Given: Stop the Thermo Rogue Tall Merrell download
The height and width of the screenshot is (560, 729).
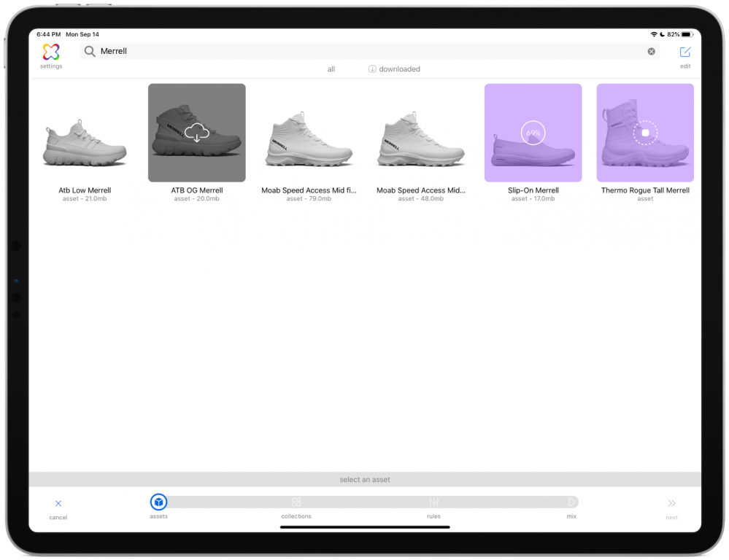Looking at the screenshot, I should coord(645,133).
